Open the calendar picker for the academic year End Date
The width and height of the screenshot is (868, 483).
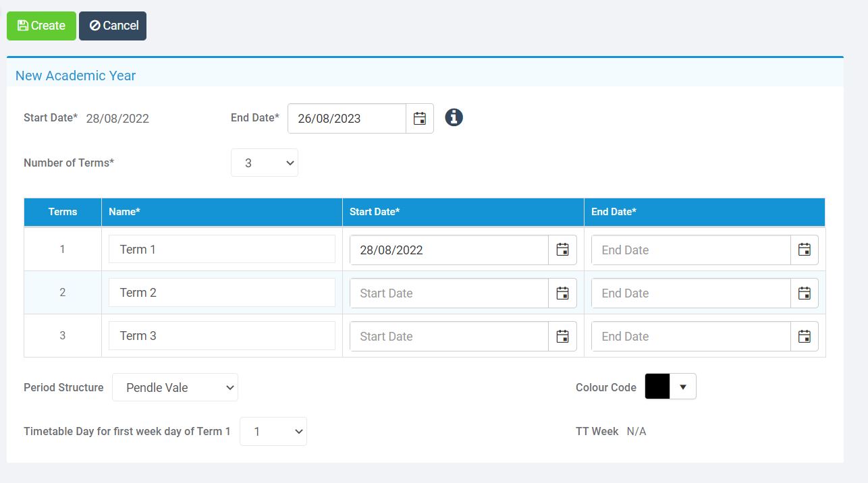(x=419, y=117)
